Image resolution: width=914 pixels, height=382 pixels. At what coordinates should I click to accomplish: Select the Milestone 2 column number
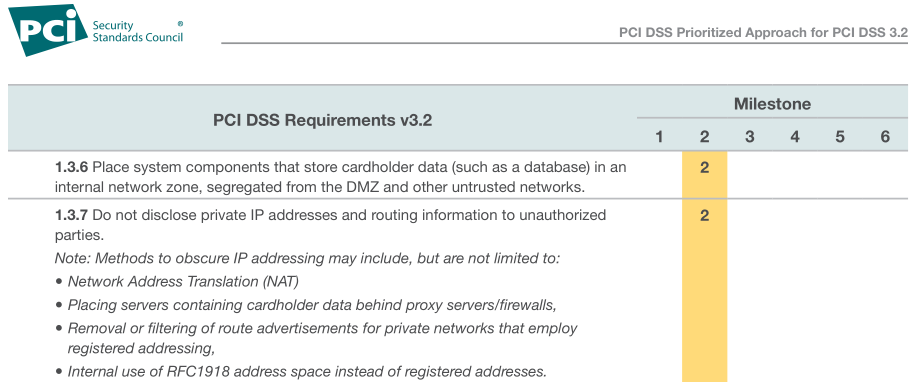705,136
